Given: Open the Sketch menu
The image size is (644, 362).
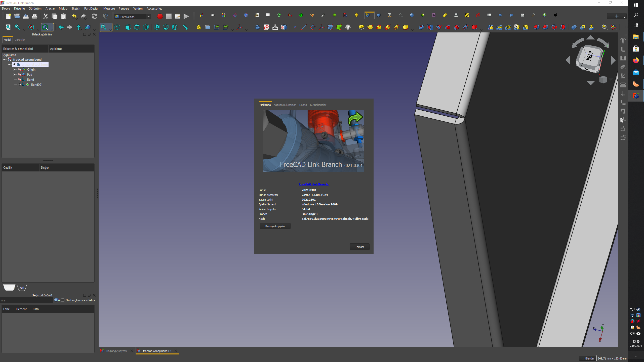Looking at the screenshot, I should [x=76, y=9].
